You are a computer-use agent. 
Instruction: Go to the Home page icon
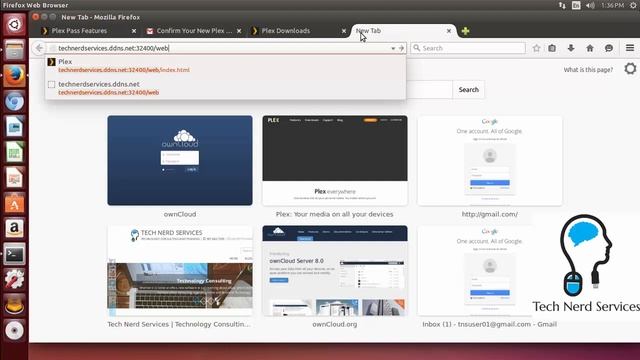[590, 48]
